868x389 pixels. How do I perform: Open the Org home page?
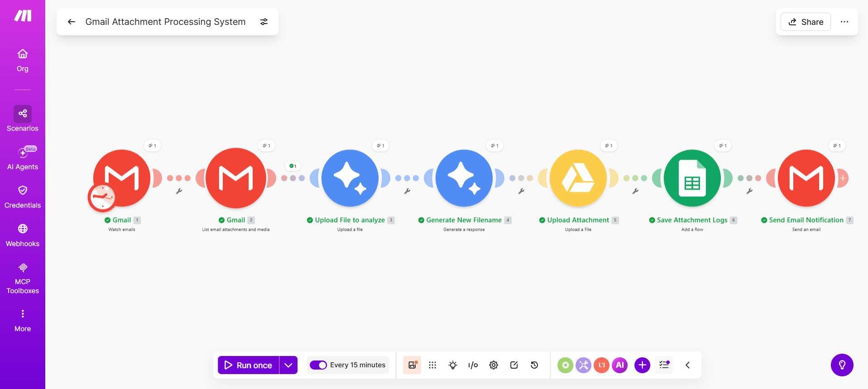(x=23, y=61)
